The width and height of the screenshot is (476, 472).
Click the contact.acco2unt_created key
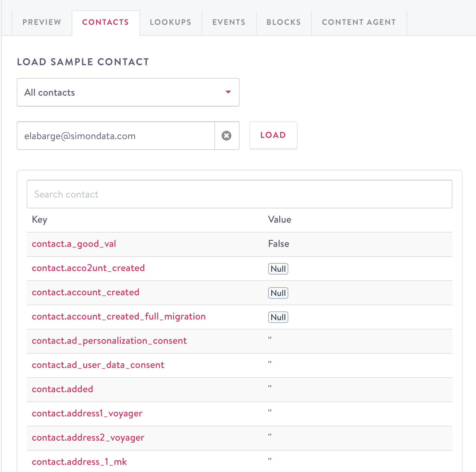pyautogui.click(x=88, y=268)
